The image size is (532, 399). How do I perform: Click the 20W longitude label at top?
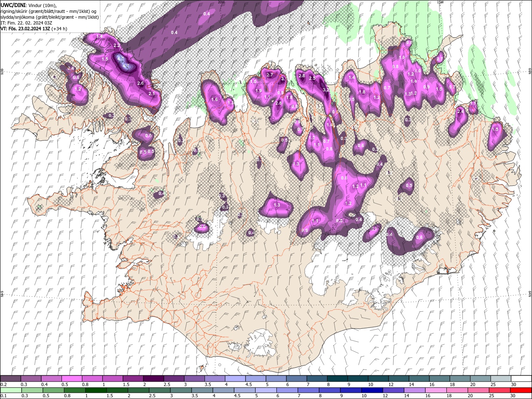221,2
